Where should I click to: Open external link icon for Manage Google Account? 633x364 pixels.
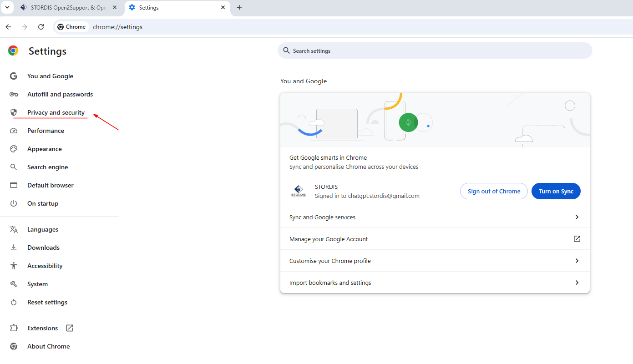click(577, 239)
